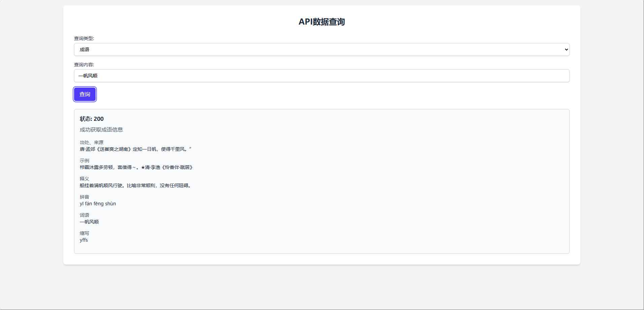Viewport: 644px width, 310px height.
Task: Click the quote from 唐·孟郊《送崔爽之湖南》
Action: [x=135, y=149]
